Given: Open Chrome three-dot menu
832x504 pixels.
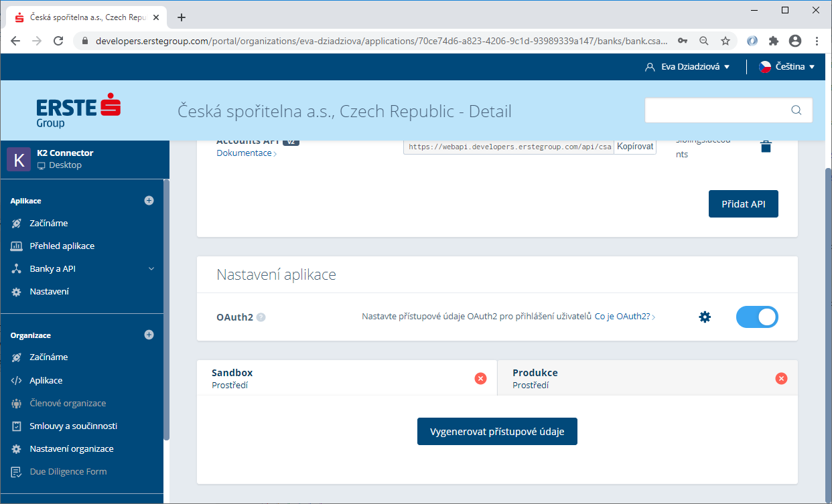Looking at the screenshot, I should [817, 41].
